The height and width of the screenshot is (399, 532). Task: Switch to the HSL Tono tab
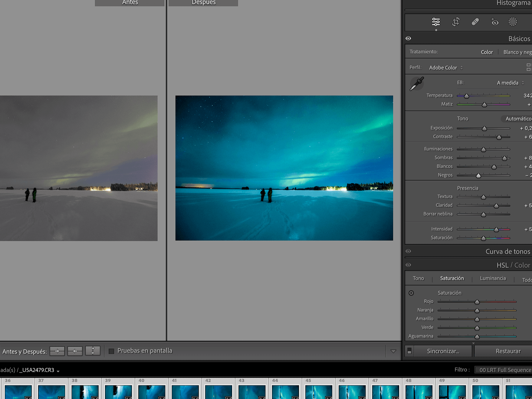point(418,278)
